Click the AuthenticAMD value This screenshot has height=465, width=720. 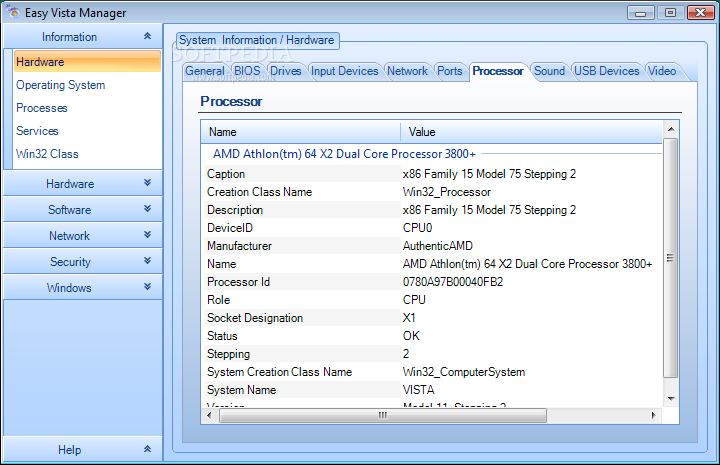(438, 246)
